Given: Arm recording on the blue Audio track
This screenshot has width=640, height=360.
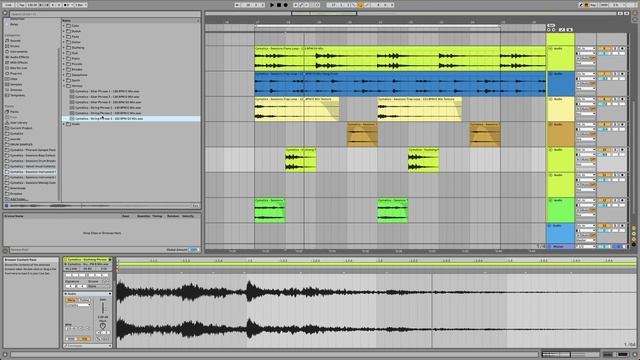Looking at the screenshot, I should click(622, 74).
